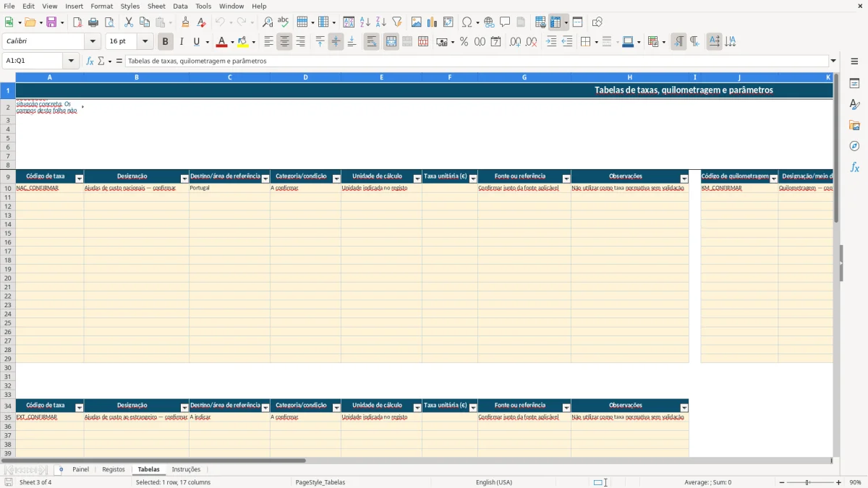
Task: Toggle Align Right
Action: click(x=301, y=42)
